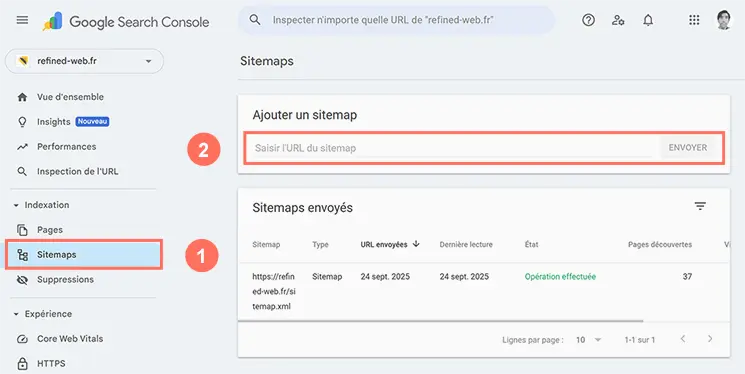Go to the previous page of results
Viewport: 745px width, 374px height.
click(683, 339)
